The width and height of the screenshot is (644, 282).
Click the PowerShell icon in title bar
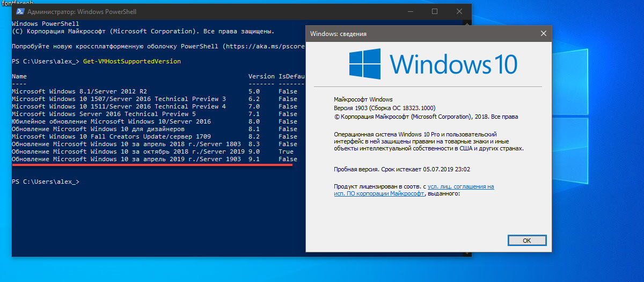(x=19, y=11)
